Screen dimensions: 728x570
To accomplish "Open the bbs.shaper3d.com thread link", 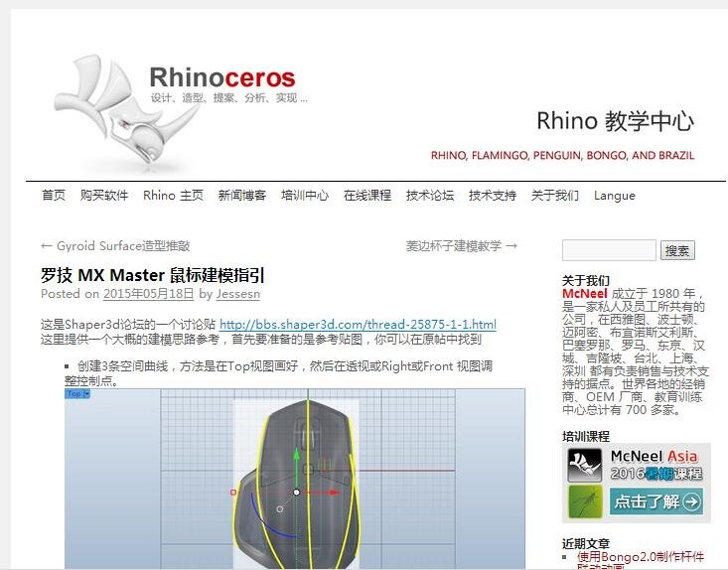I will point(358,324).
